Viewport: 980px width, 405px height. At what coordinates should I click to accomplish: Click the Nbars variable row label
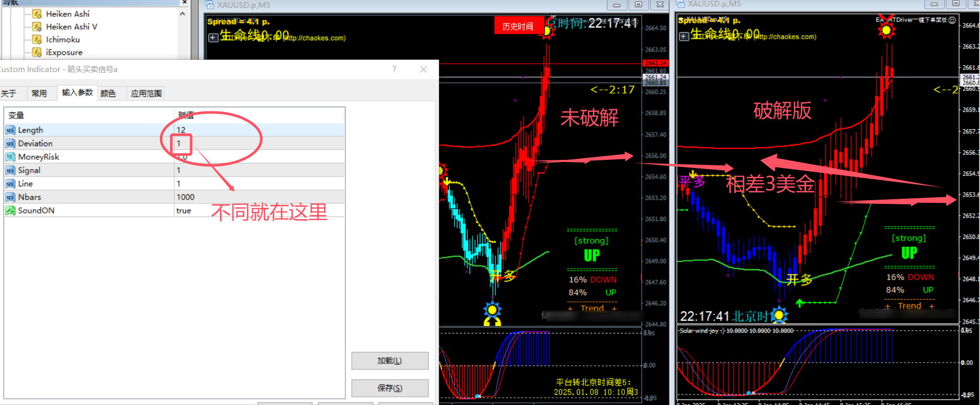[30, 197]
